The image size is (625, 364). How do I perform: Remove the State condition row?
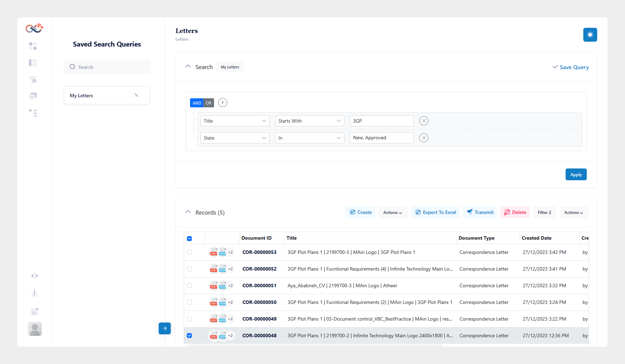[x=424, y=138]
